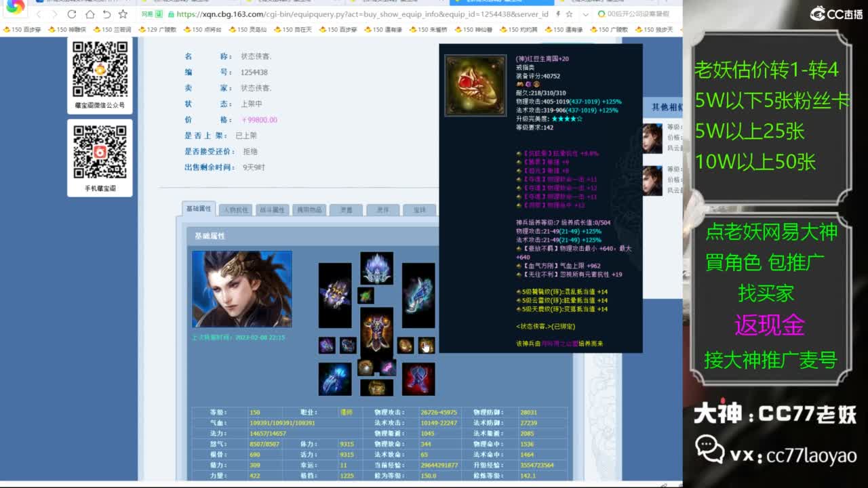Viewport: 868px width, 488px height.
Task: Select the pink glowing item icon below armor
Action: point(387,367)
